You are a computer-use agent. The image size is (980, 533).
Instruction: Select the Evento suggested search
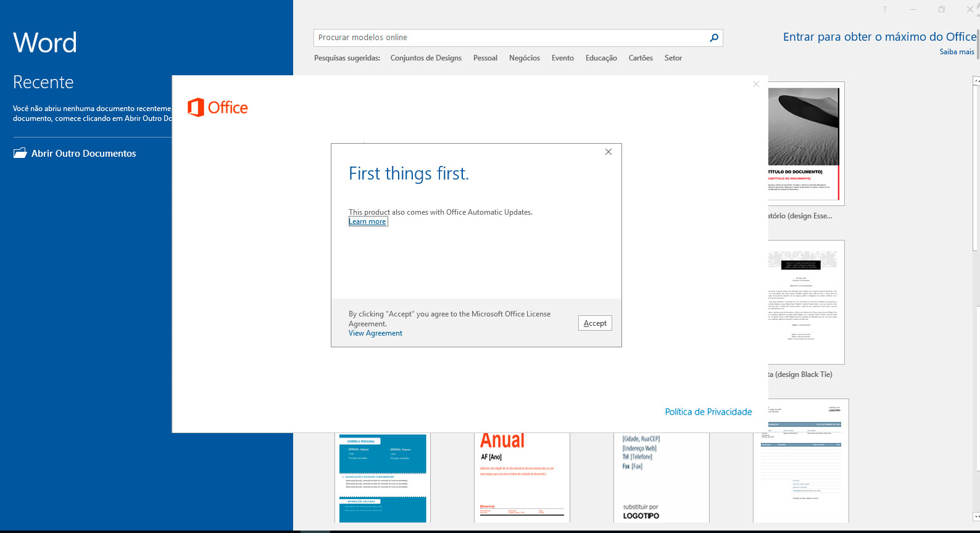562,58
